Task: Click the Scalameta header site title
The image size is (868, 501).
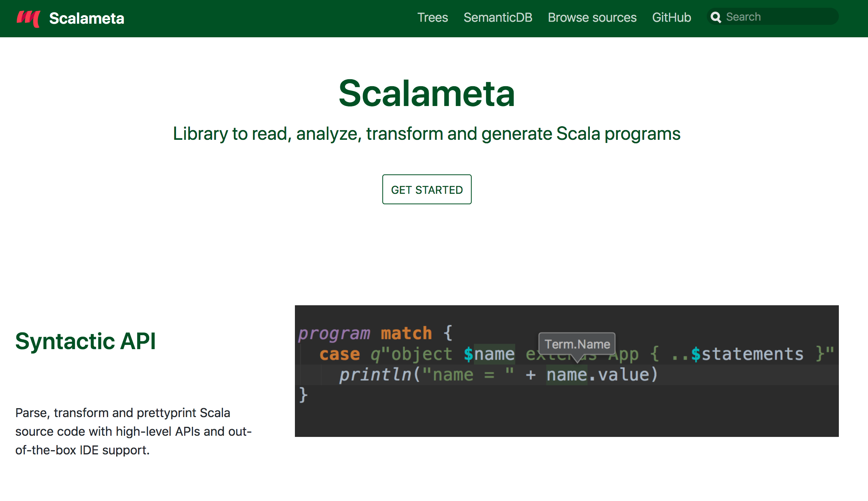Action: point(87,19)
